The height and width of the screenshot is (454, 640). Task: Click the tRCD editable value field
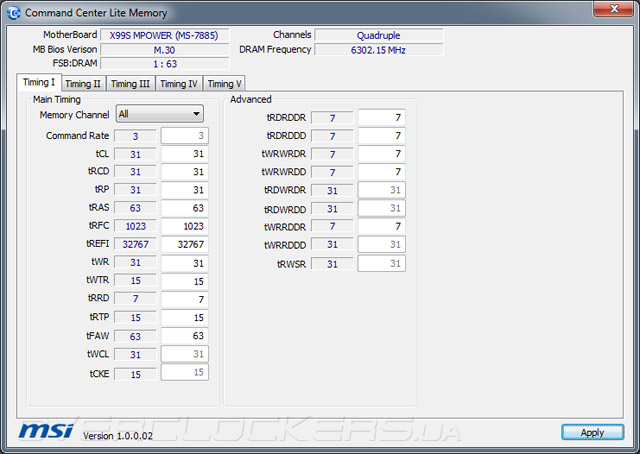coord(184,172)
